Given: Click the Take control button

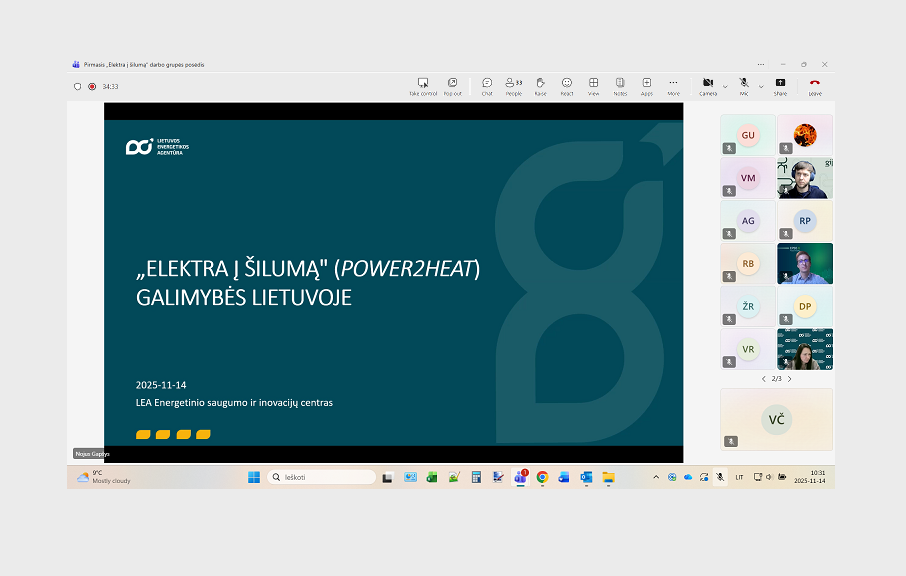Looking at the screenshot, I should pos(423,85).
